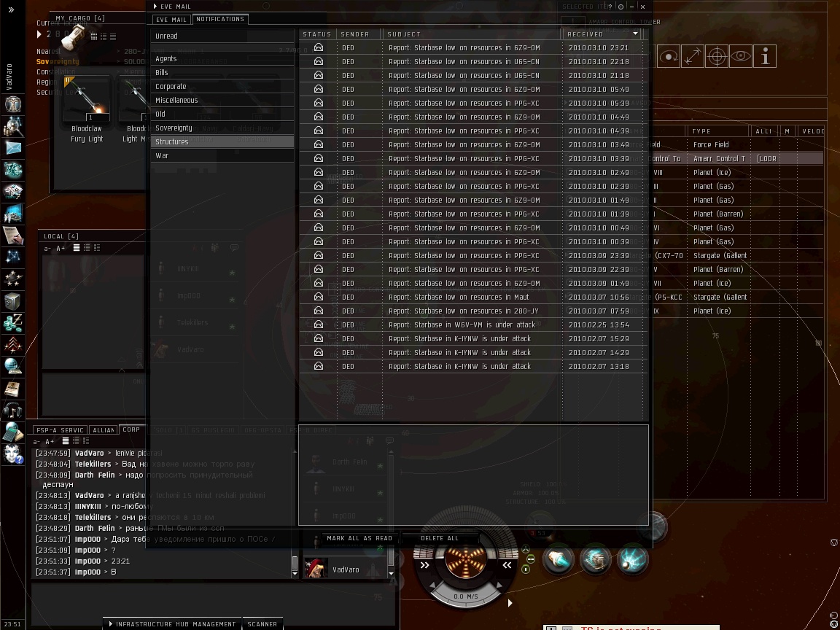The image size is (840, 630).
Task: Open the Contracts document icon in Neocom
Action: click(13, 236)
